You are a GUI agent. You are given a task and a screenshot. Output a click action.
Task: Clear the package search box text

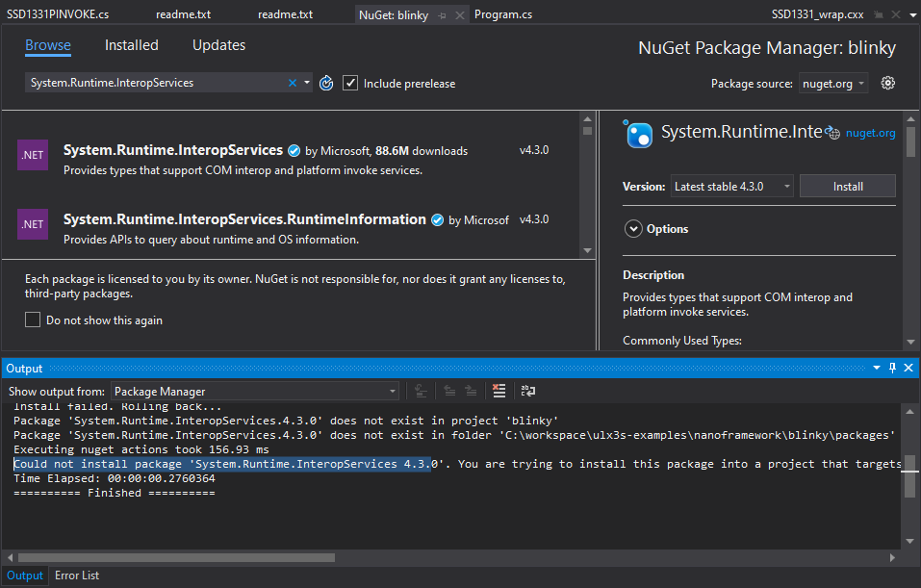pos(293,83)
